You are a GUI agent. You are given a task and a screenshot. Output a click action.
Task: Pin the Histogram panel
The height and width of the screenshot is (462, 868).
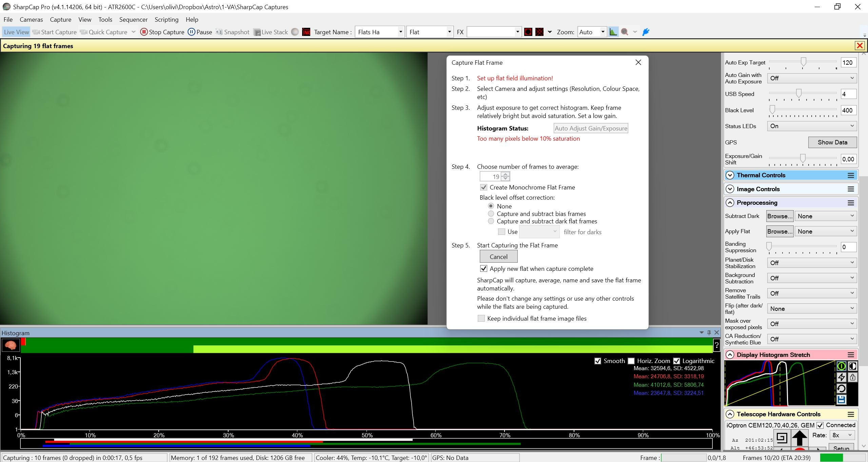pyautogui.click(x=709, y=333)
